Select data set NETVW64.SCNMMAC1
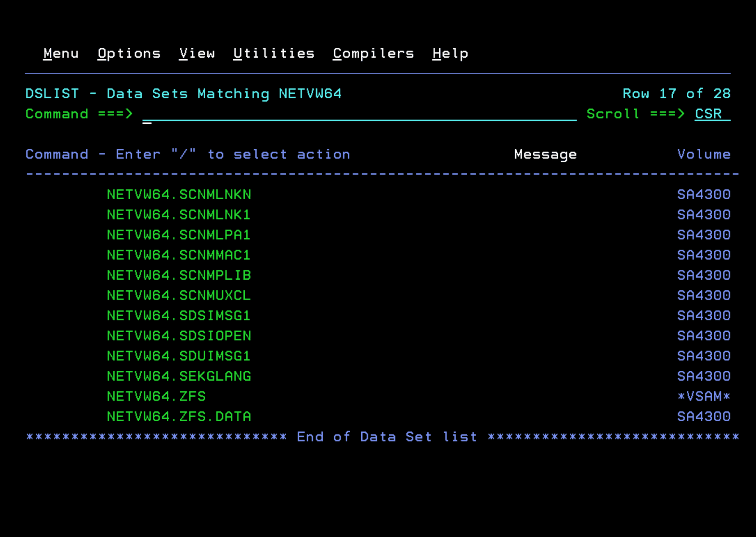 coord(179,255)
